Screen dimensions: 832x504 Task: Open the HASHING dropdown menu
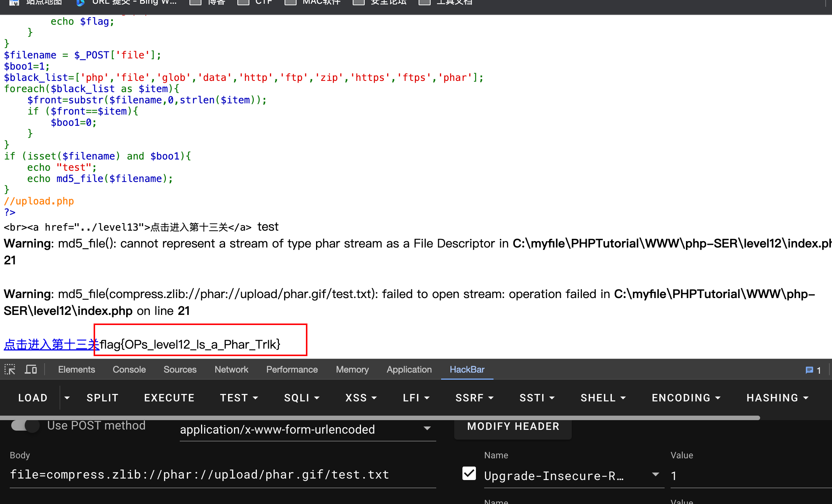[777, 398]
